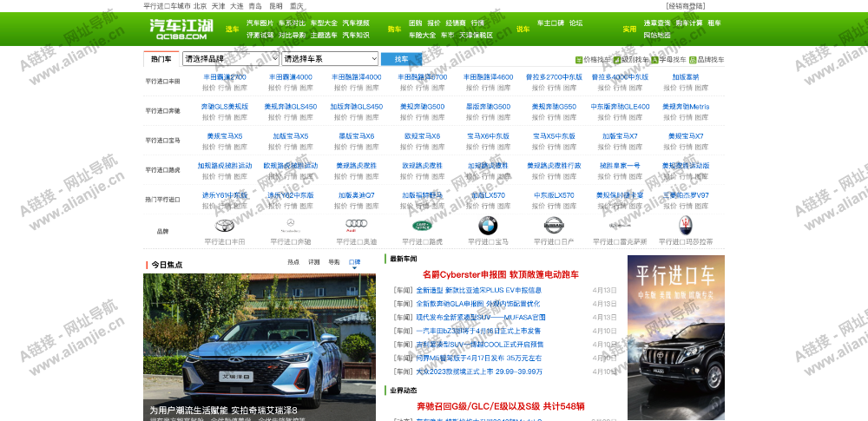This screenshot has height=421, width=868.
Task: Open 论坛 nav link
Action: coord(575,23)
